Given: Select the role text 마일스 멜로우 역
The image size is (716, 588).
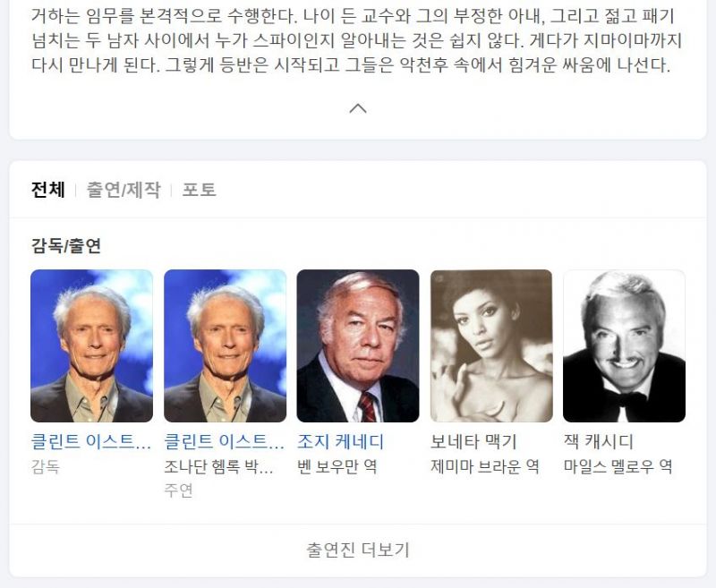Looking at the screenshot, I should [x=618, y=466].
